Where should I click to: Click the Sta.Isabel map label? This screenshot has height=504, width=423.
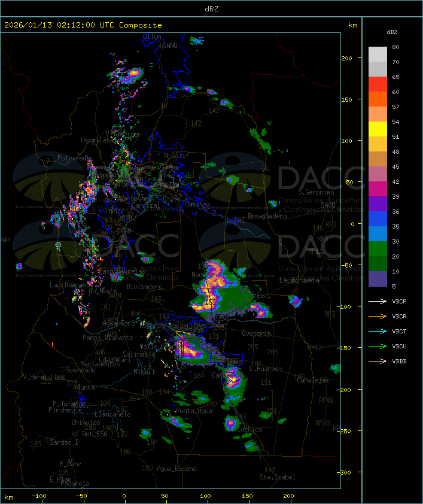(278, 477)
